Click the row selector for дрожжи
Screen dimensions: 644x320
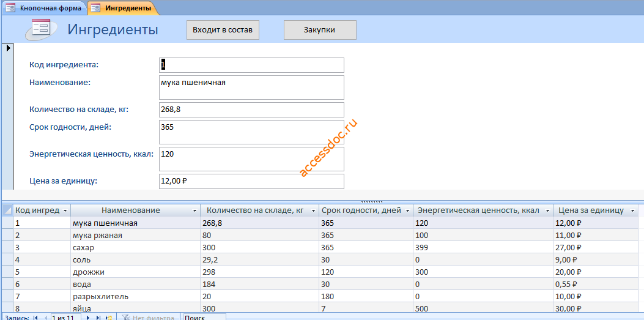click(x=7, y=272)
